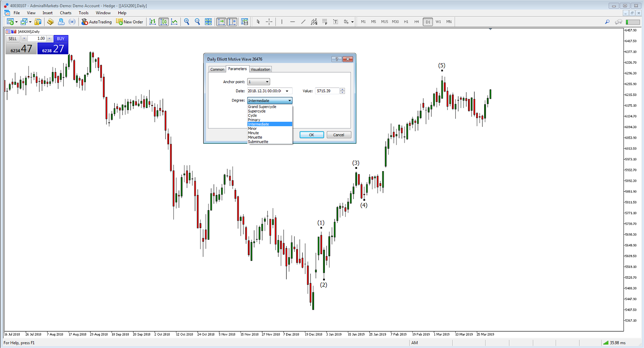
Task: Click the zoom out magnifier icon
Action: 197,22
